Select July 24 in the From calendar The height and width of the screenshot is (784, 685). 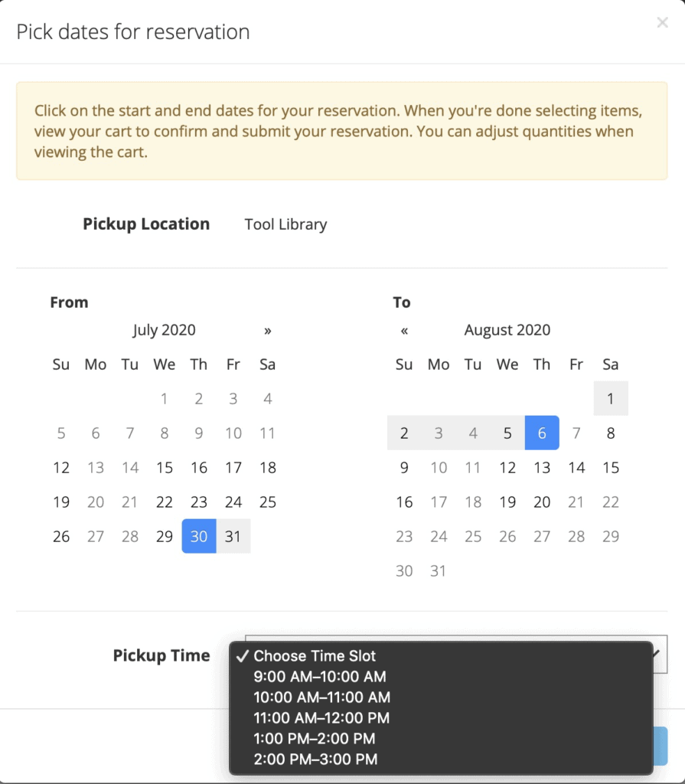tap(233, 501)
